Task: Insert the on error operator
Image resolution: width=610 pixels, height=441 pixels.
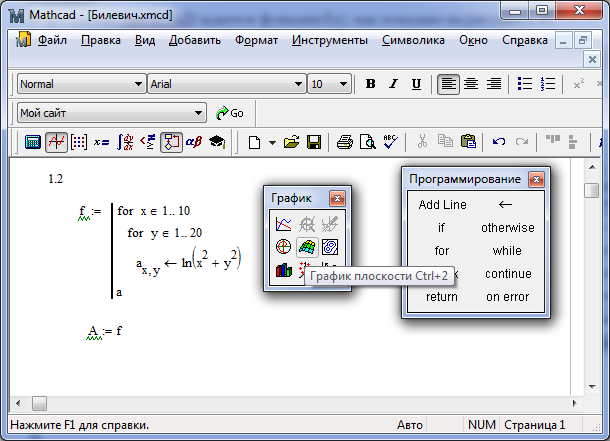Action: coord(508,297)
